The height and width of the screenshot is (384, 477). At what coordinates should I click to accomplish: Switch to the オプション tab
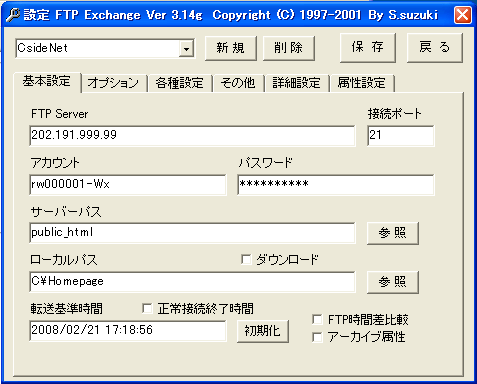[113, 83]
